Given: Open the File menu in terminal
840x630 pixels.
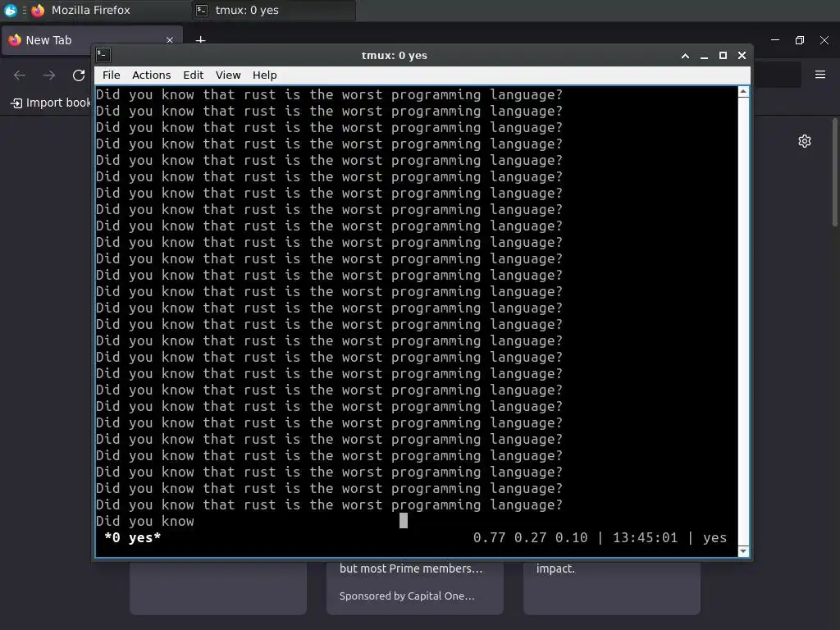Looking at the screenshot, I should click(x=111, y=75).
